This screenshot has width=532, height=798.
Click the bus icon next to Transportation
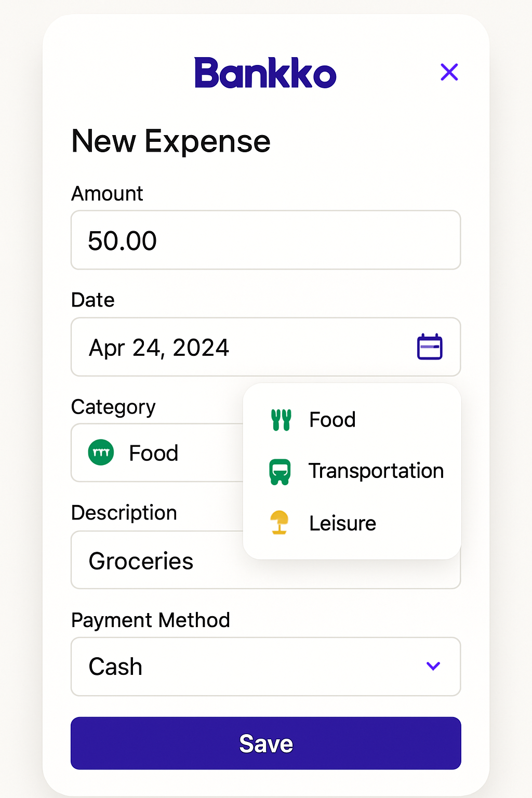coord(280,472)
